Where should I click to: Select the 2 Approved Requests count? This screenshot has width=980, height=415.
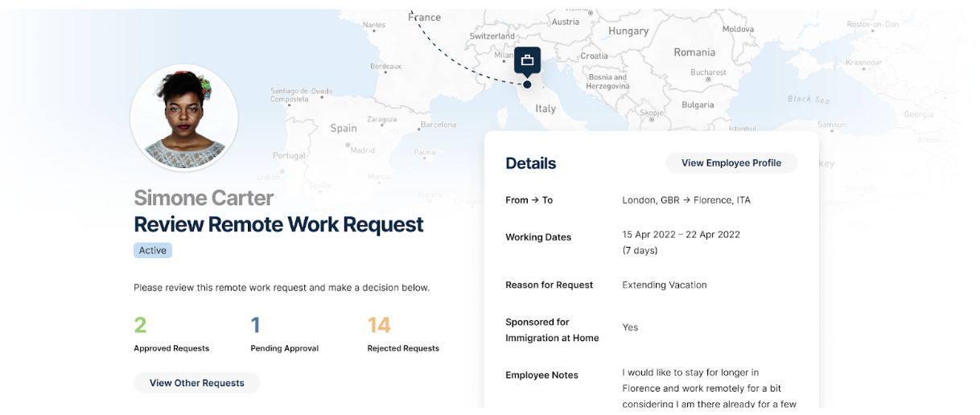tap(141, 325)
